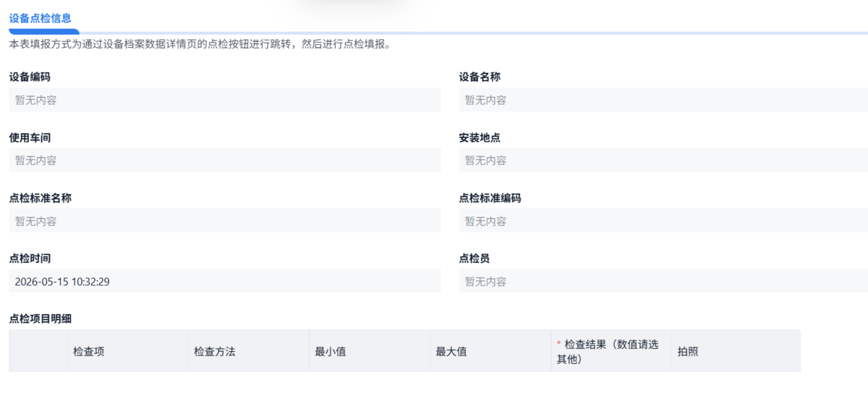
Task: Click the 点检标准编码 input field
Action: pyautogui.click(x=663, y=221)
